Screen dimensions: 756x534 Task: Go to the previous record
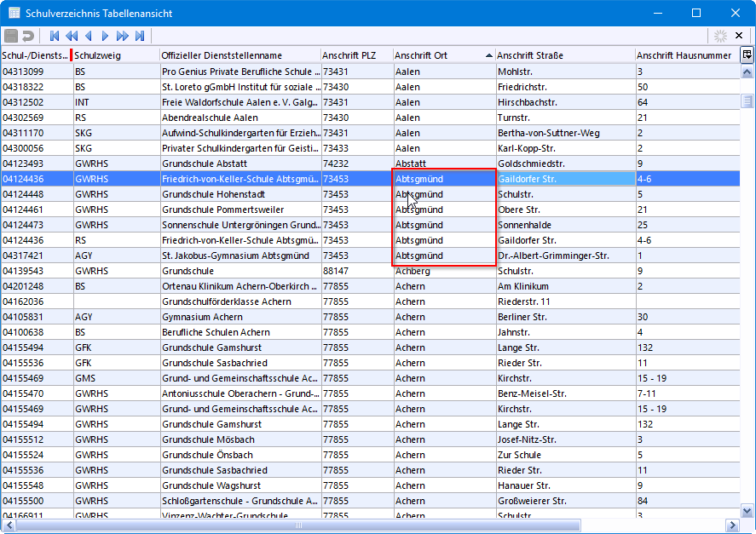[x=89, y=36]
